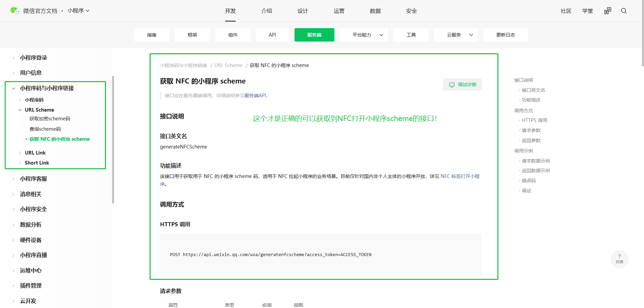Switch to the 开发 top menu
This screenshot has height=308, width=644.
(x=230, y=11)
